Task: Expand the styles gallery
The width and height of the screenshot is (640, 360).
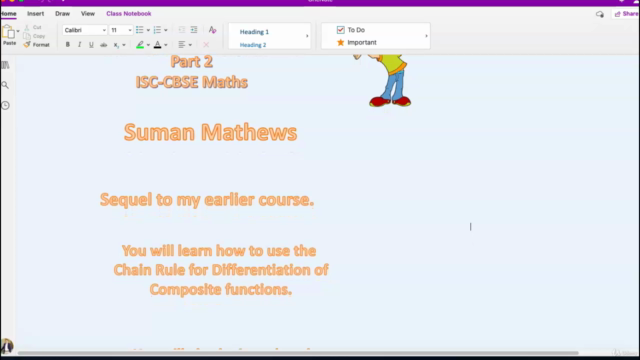Action: 307,36
